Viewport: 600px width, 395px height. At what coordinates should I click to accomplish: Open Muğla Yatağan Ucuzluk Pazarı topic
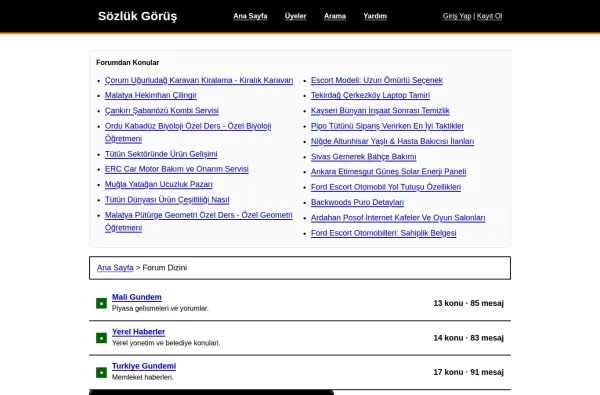tap(159, 184)
